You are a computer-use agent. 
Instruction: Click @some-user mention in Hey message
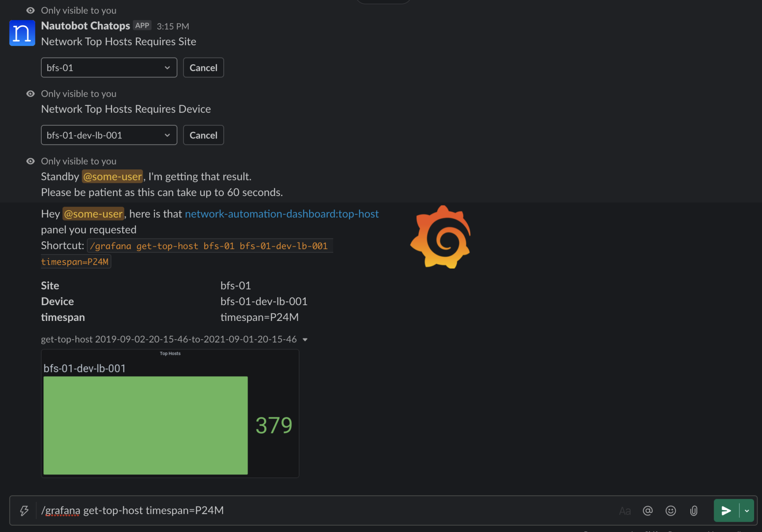coord(93,214)
